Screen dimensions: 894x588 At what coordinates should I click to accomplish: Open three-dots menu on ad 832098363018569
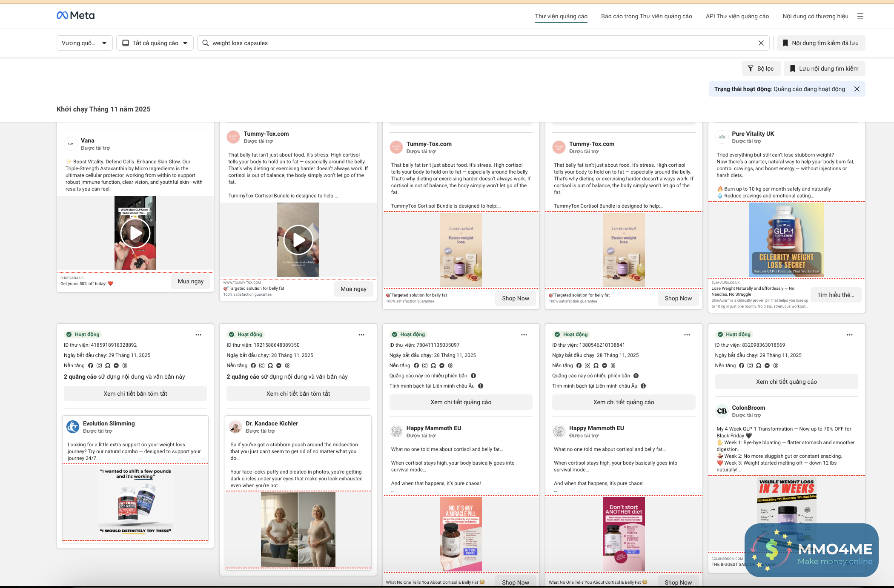coord(850,335)
